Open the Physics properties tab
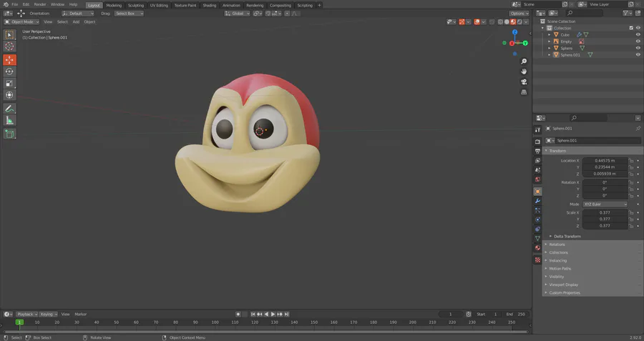The height and width of the screenshot is (341, 644). tap(537, 219)
